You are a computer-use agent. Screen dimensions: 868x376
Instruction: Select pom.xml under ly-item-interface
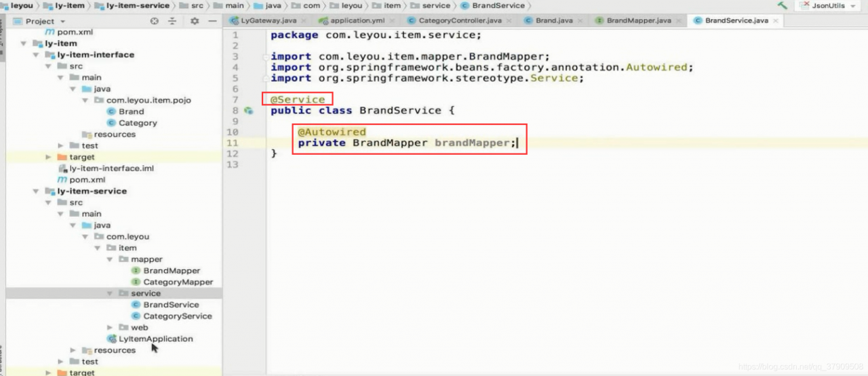pyautogui.click(x=87, y=180)
